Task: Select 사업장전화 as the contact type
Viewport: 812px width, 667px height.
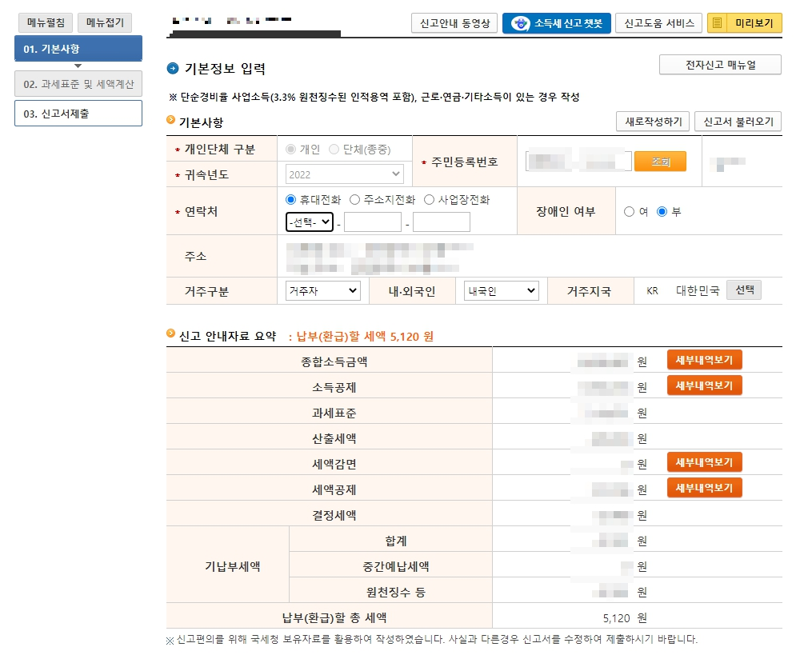Action: click(429, 200)
